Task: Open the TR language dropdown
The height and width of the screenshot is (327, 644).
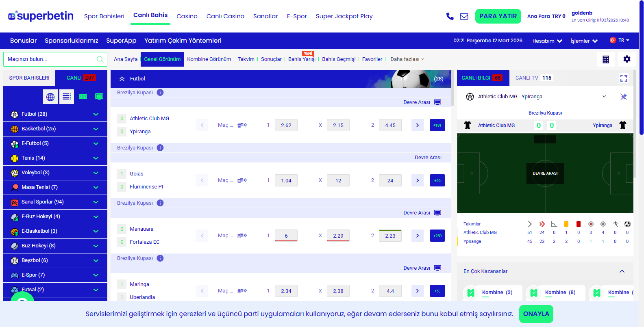Action: (620, 40)
